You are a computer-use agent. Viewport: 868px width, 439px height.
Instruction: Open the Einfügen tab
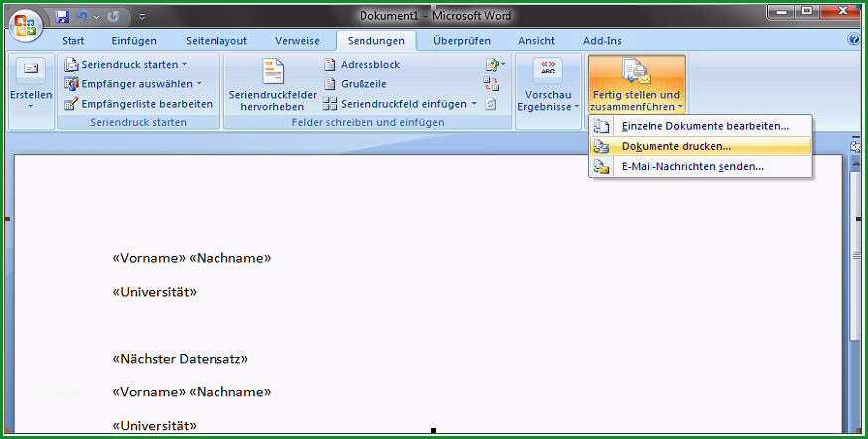tap(134, 41)
